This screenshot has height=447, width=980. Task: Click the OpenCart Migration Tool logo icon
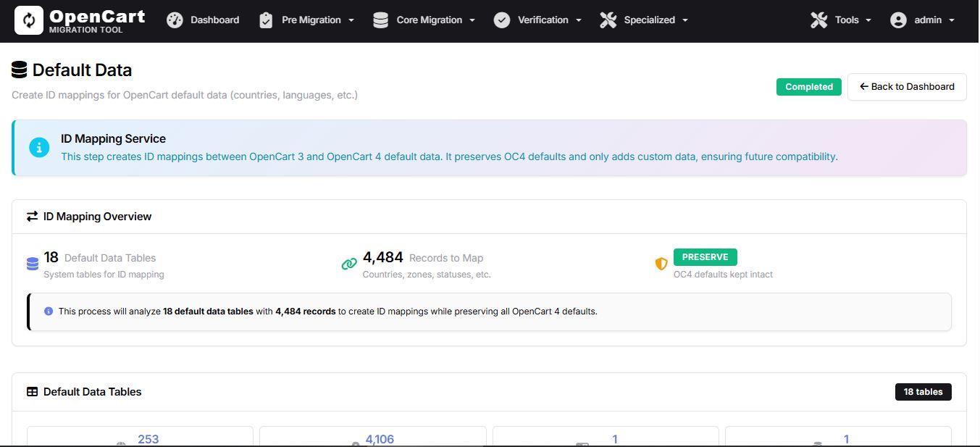click(29, 20)
